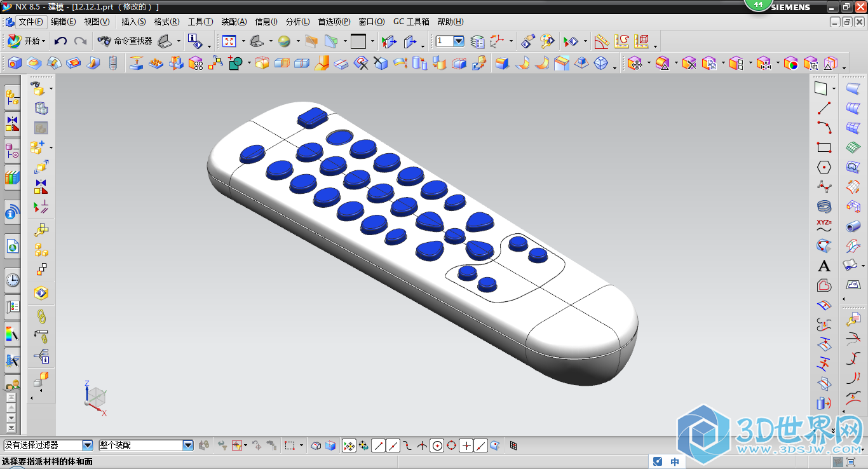This screenshot has width=868, height=469.
Task: Select the blue power button on remote
Action: [312, 117]
